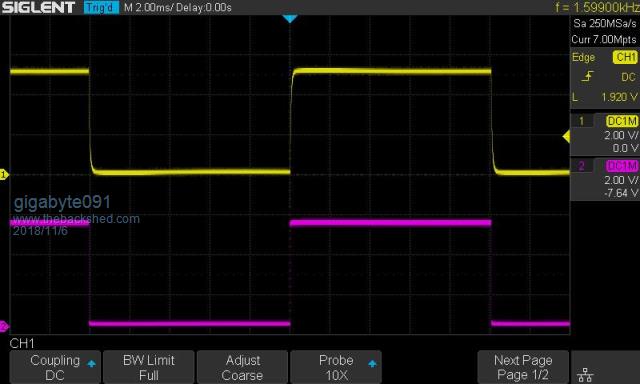Click the yellow channel 1 ground marker
Screen dimensions: 640x384
[4, 175]
